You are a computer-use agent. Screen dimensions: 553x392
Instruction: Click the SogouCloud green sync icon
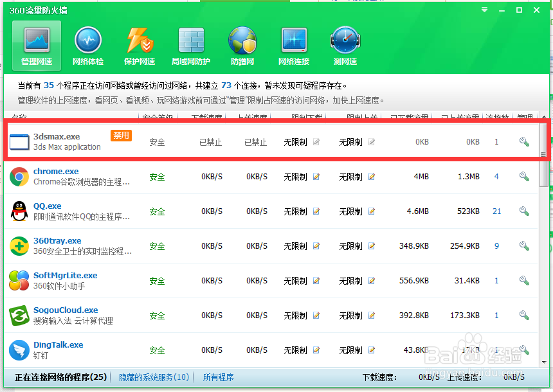pos(19,316)
